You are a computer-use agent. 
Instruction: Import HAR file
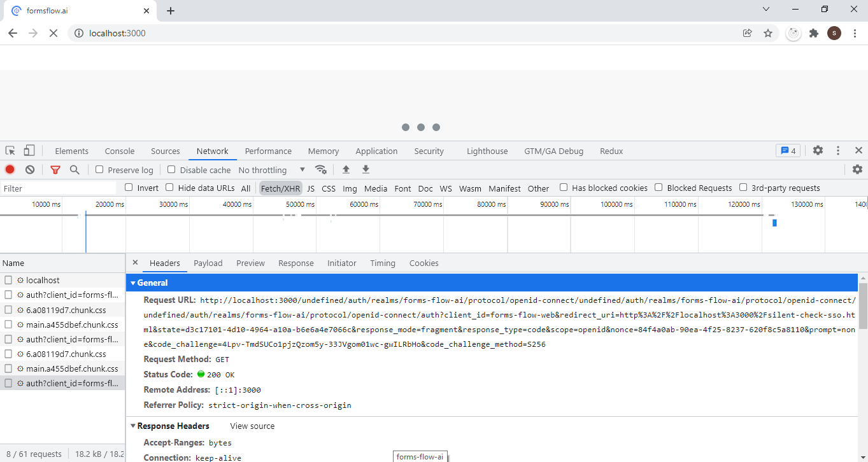(x=346, y=169)
